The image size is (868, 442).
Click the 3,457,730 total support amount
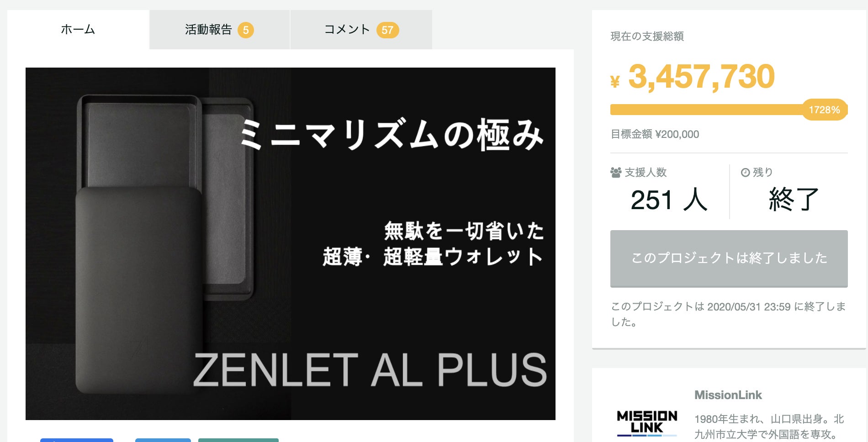[702, 77]
